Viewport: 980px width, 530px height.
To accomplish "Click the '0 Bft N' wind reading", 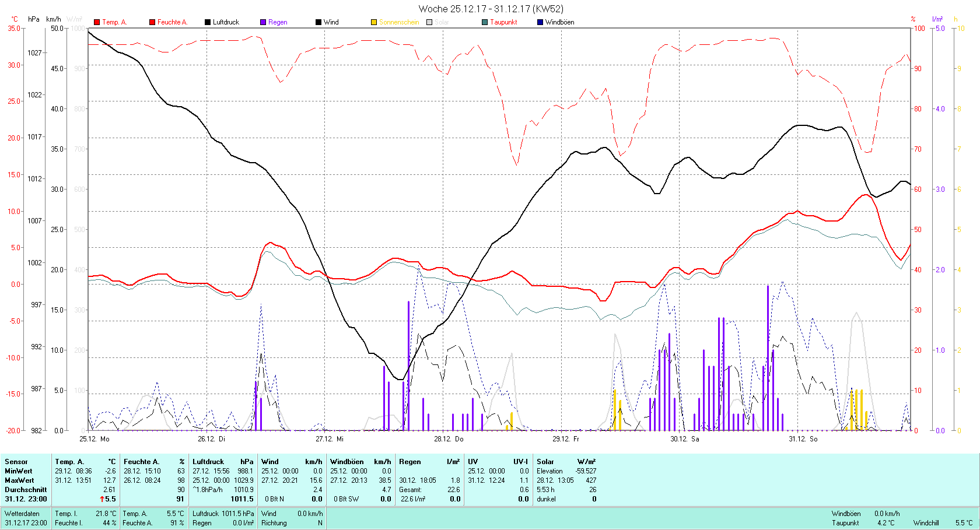I will pyautogui.click(x=274, y=499).
